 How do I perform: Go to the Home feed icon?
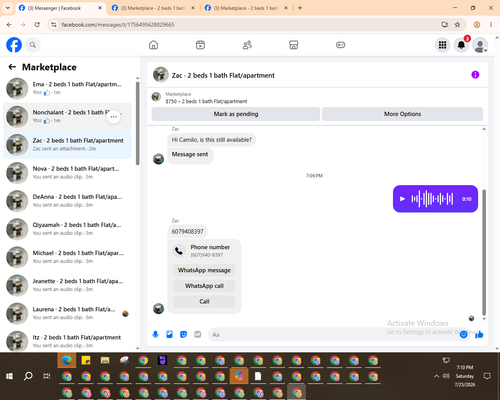[x=153, y=45]
